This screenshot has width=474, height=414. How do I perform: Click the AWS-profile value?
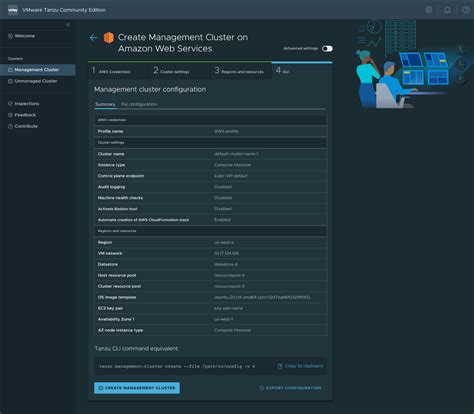click(x=226, y=131)
